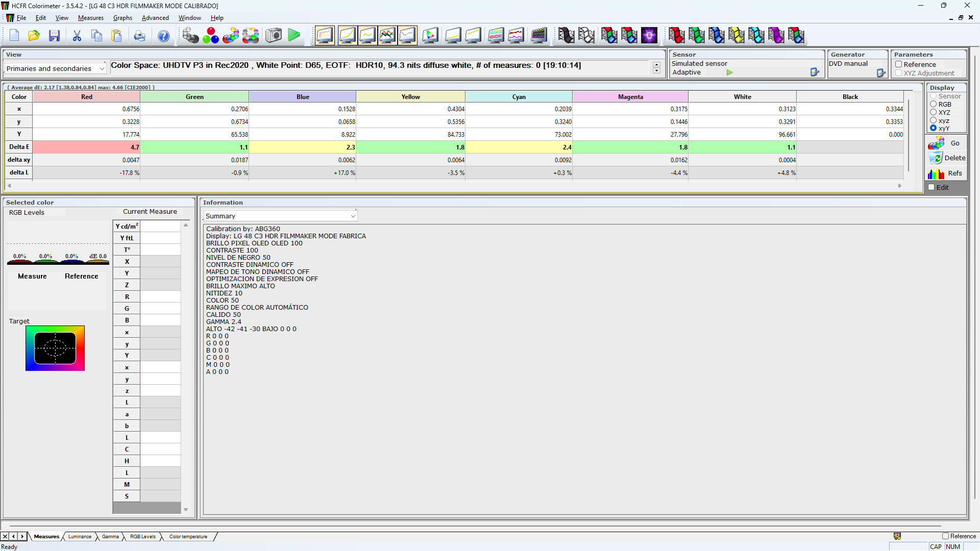Configure the DVD manual generator icon

click(x=881, y=73)
